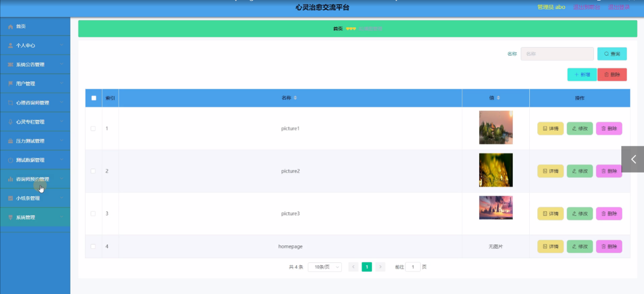The image size is (644, 294).
Task: Open the 压力测试管理 sidebar menu
Action: tap(30, 141)
